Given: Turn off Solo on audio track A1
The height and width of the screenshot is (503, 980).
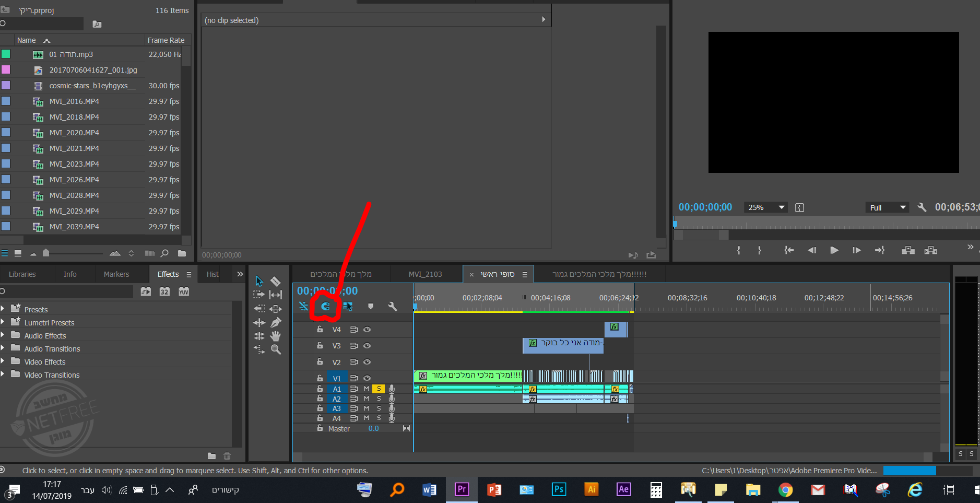Looking at the screenshot, I should click(379, 389).
